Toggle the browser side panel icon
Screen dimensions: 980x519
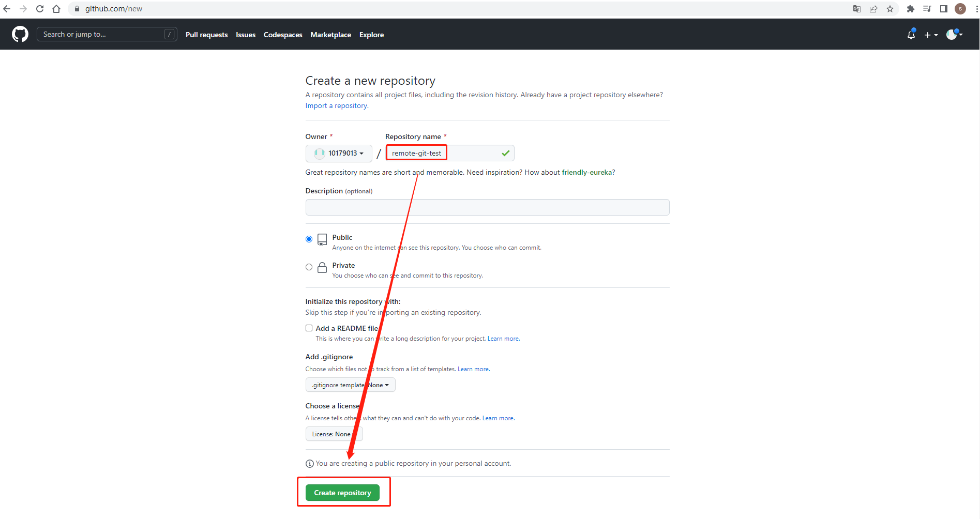pyautogui.click(x=944, y=9)
